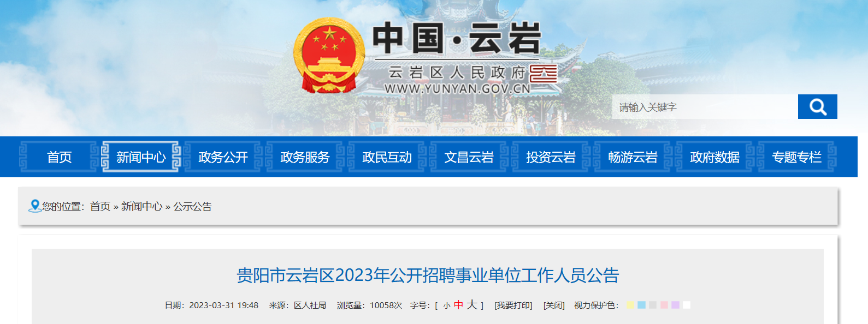Click the 关闭 close page link

[x=554, y=305]
